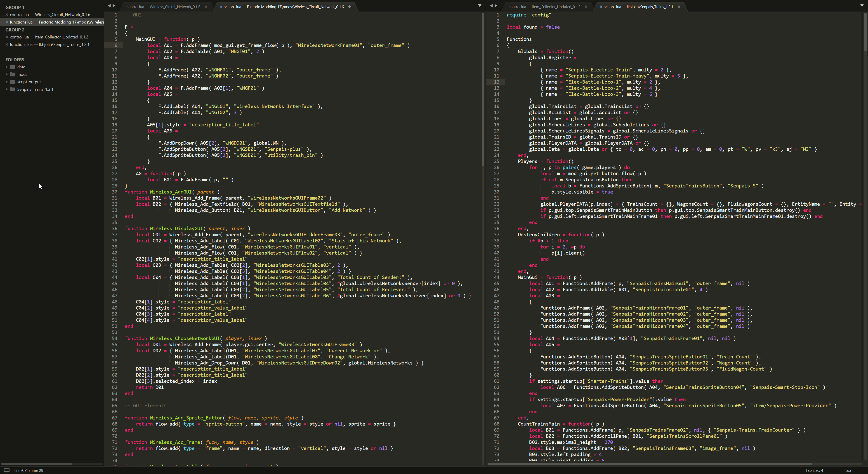Close control.lua Wireless_Circuit_Network in sidebar
Viewport: 868px width, 474px height.
pyautogui.click(x=7, y=14)
